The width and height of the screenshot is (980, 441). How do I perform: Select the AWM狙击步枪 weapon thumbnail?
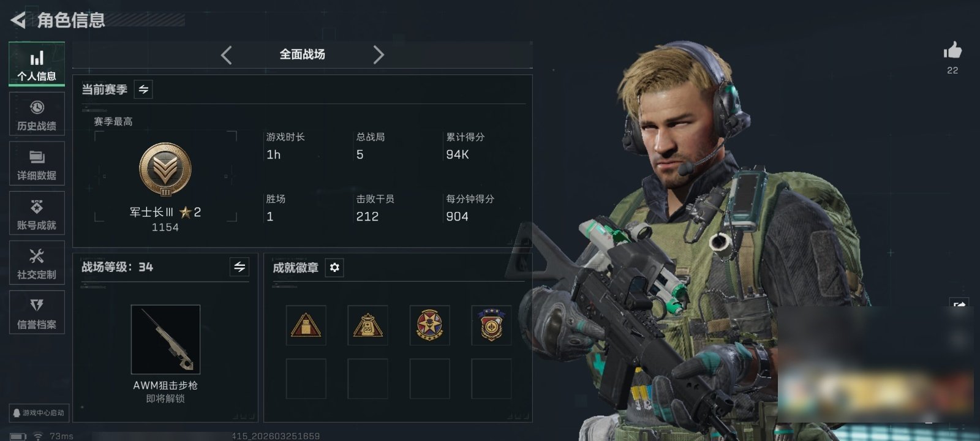pyautogui.click(x=165, y=339)
